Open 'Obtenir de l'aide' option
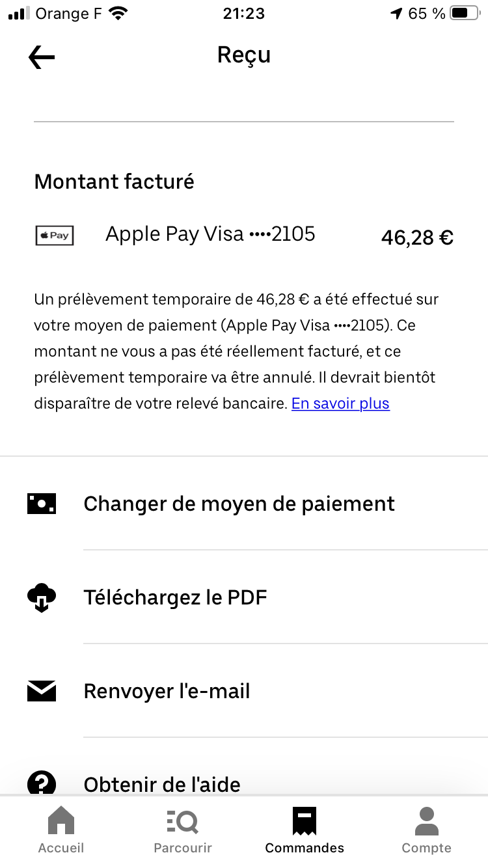Viewport: 488px width, 868px height. point(162,784)
